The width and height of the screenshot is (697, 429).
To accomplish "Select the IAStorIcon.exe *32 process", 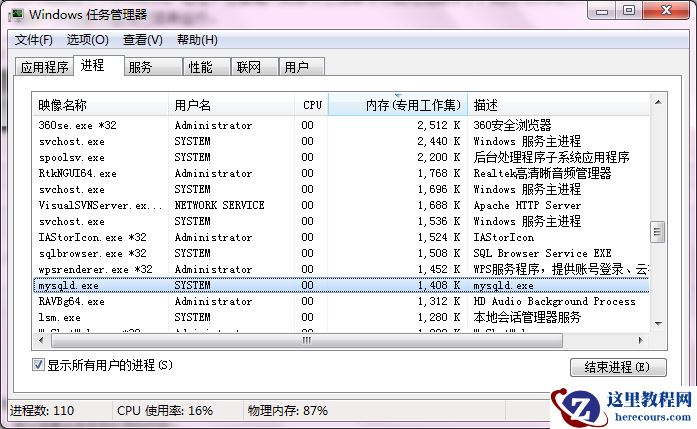I will 341,237.
